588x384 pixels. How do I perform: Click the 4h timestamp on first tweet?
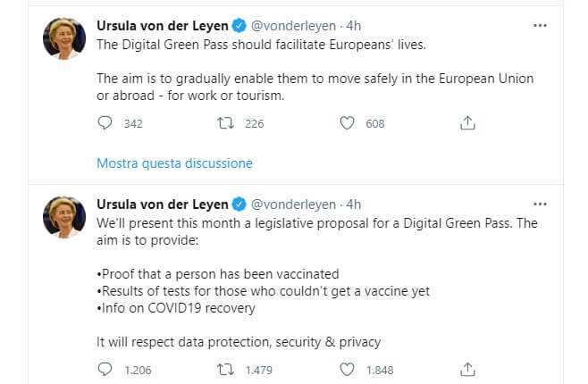click(x=354, y=26)
